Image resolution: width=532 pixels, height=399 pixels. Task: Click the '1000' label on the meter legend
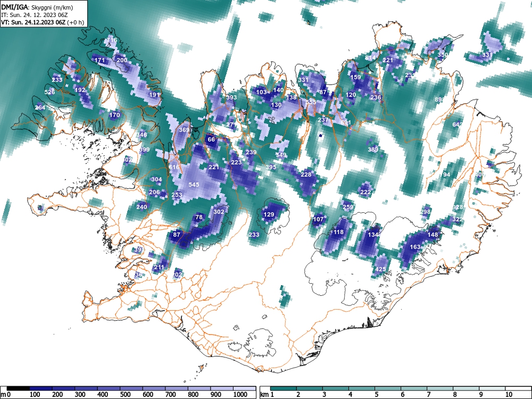coord(240,395)
